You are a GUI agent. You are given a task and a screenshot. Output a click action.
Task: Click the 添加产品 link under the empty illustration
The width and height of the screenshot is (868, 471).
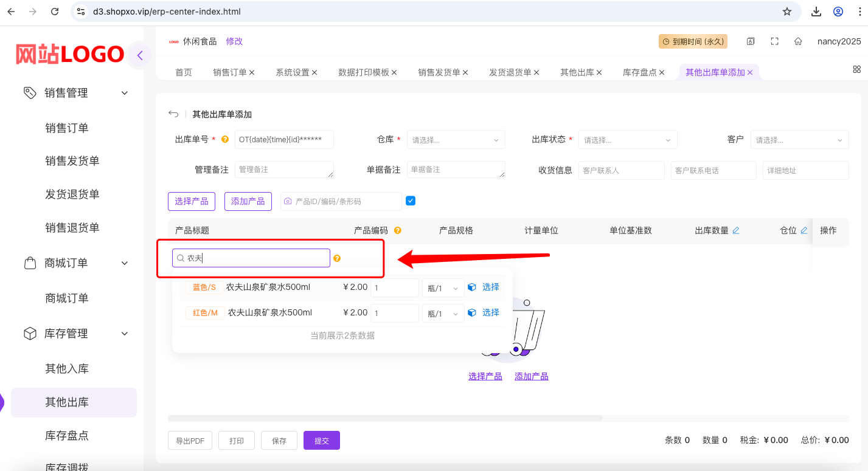(532, 376)
